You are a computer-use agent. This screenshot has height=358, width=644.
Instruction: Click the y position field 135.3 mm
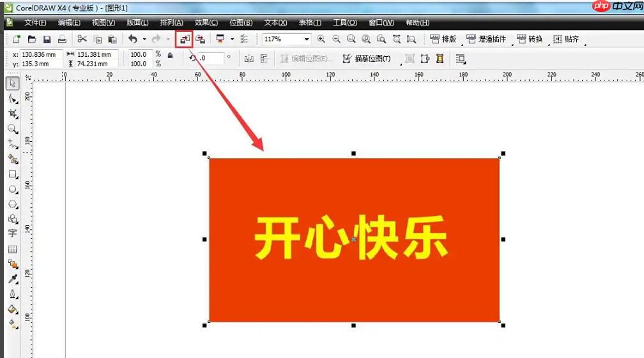pyautogui.click(x=41, y=64)
